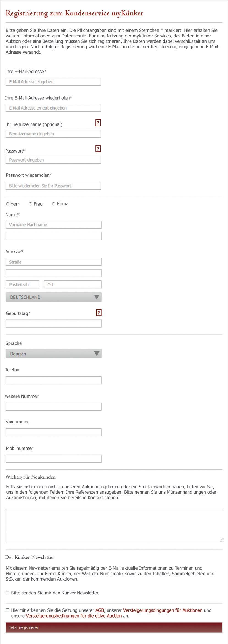
Task: Open help icon next to Benutzername
Action: tap(98, 123)
